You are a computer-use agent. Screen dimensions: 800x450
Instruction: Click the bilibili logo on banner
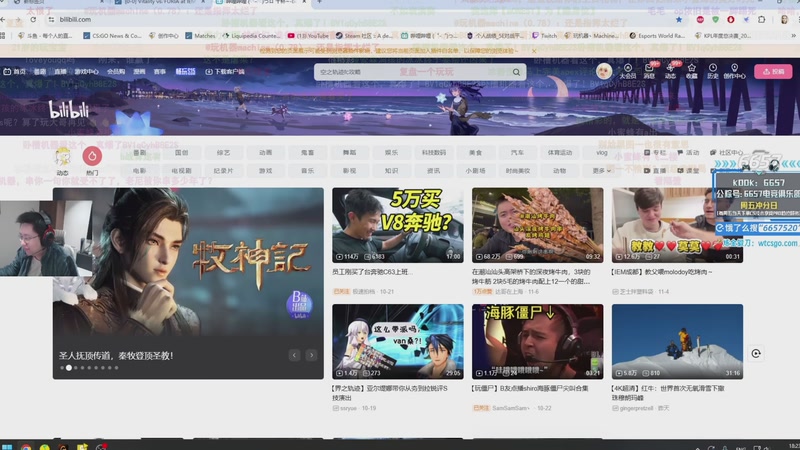click(69, 110)
